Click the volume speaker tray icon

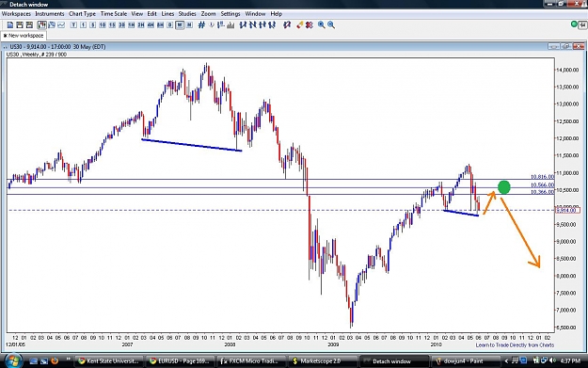tap(552, 360)
